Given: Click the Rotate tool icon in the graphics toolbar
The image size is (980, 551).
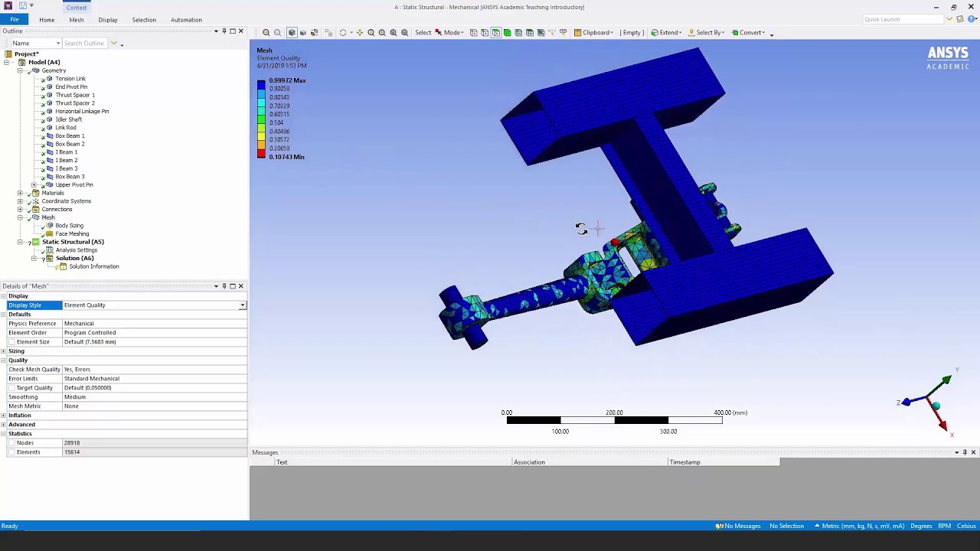Looking at the screenshot, I should coord(343,33).
